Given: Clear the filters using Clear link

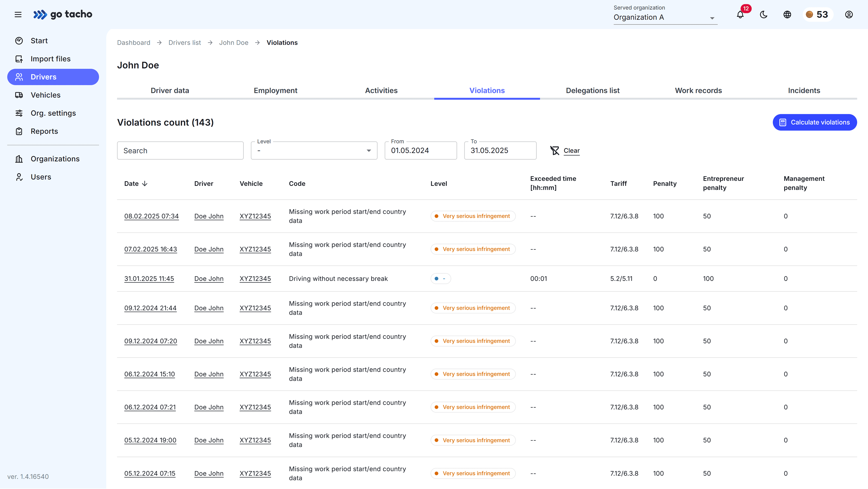Looking at the screenshot, I should click(x=571, y=150).
